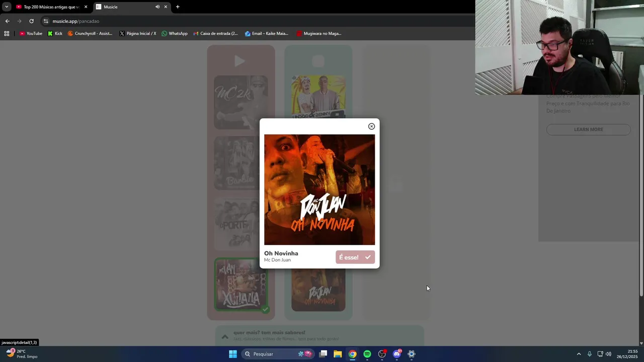
Task: Select the Barbie album card
Action: point(241,163)
